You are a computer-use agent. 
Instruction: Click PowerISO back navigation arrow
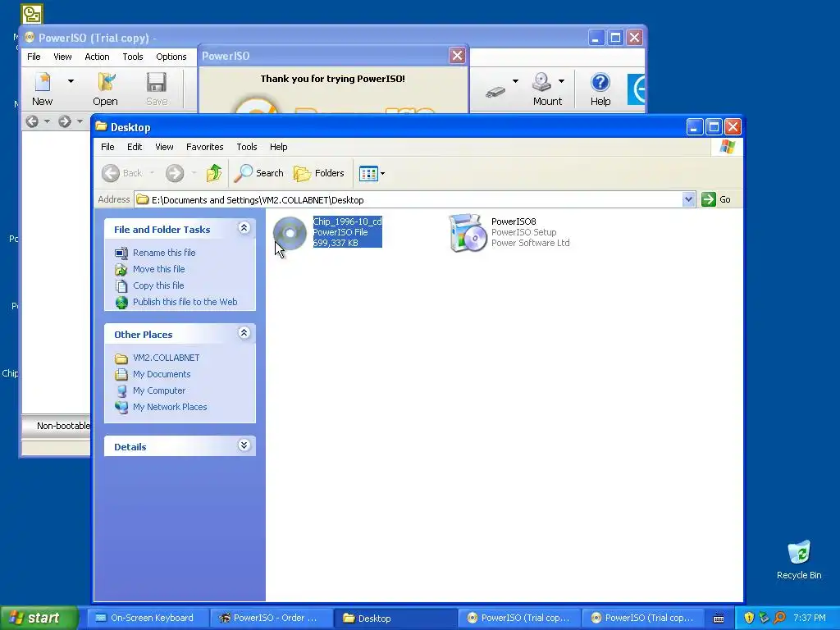coord(32,121)
